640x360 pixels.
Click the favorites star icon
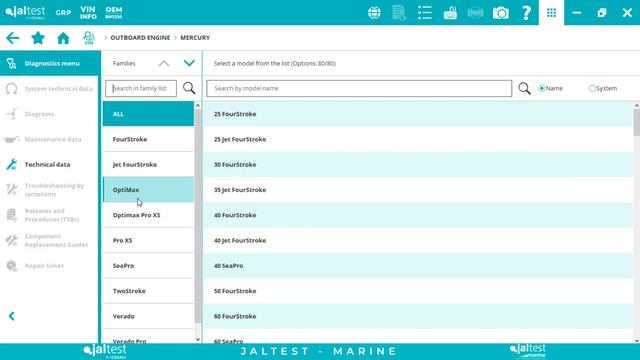(x=38, y=38)
